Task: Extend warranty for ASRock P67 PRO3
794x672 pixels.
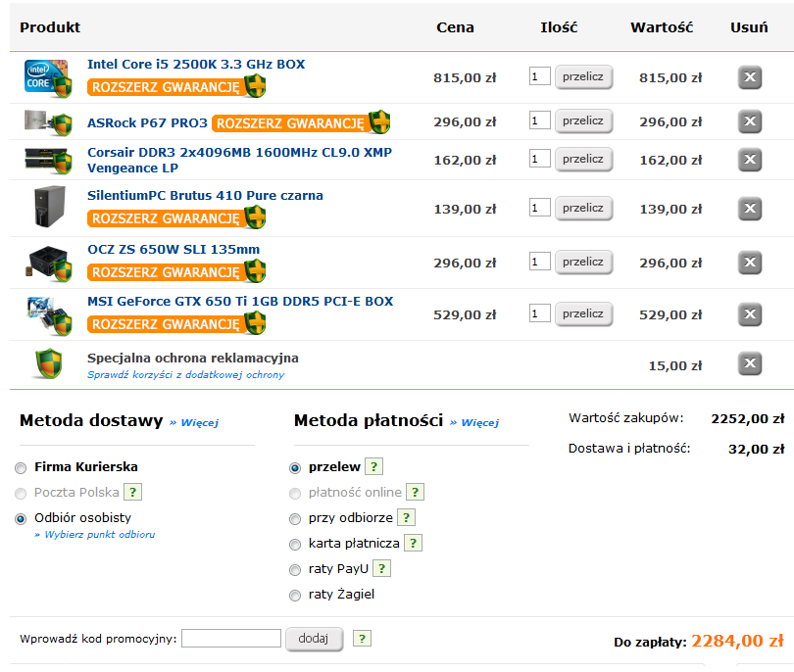Action: pos(301,123)
